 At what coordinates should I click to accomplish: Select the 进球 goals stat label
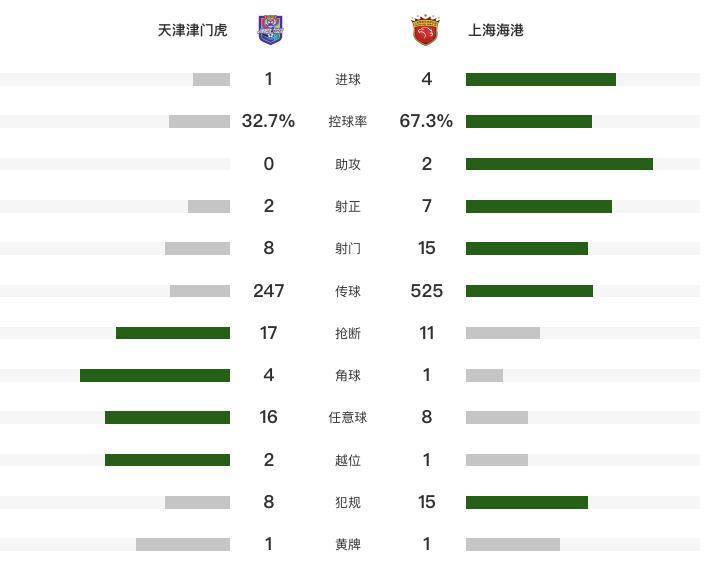[348, 79]
